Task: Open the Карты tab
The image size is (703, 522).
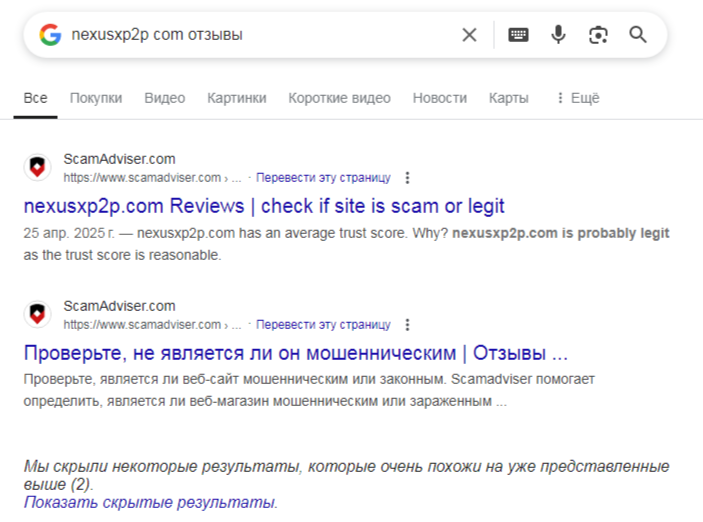Action: 508,98
